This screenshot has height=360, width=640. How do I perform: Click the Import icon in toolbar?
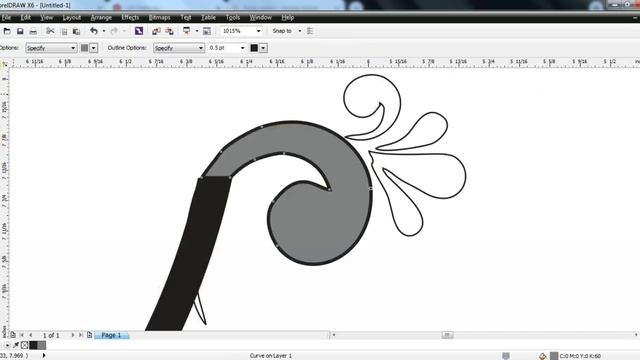[x=156, y=31]
